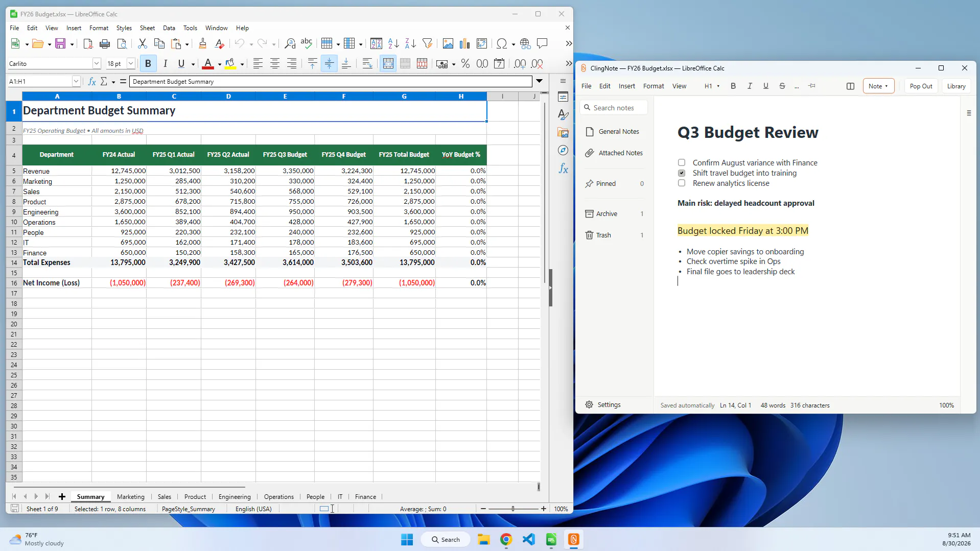
Task: Apply the red font color swatch
Action: point(208,64)
